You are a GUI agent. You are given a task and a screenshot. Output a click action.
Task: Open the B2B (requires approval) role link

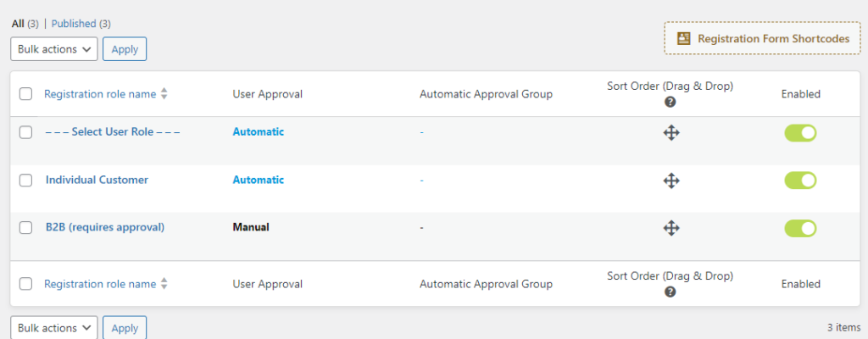coord(105,227)
